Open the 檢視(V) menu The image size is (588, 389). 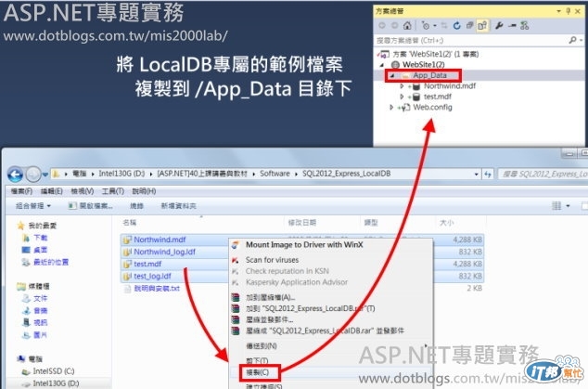[x=83, y=191]
